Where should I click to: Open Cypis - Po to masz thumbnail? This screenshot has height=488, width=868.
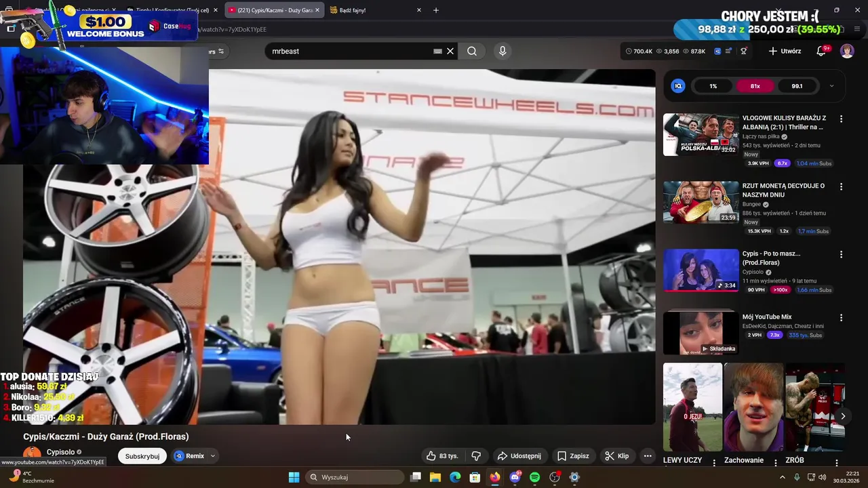701,270
